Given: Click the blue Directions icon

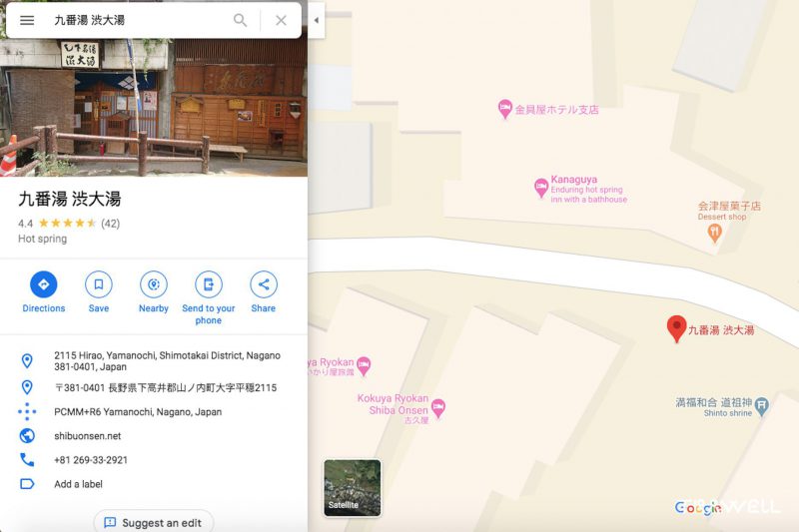Looking at the screenshot, I should (44, 284).
